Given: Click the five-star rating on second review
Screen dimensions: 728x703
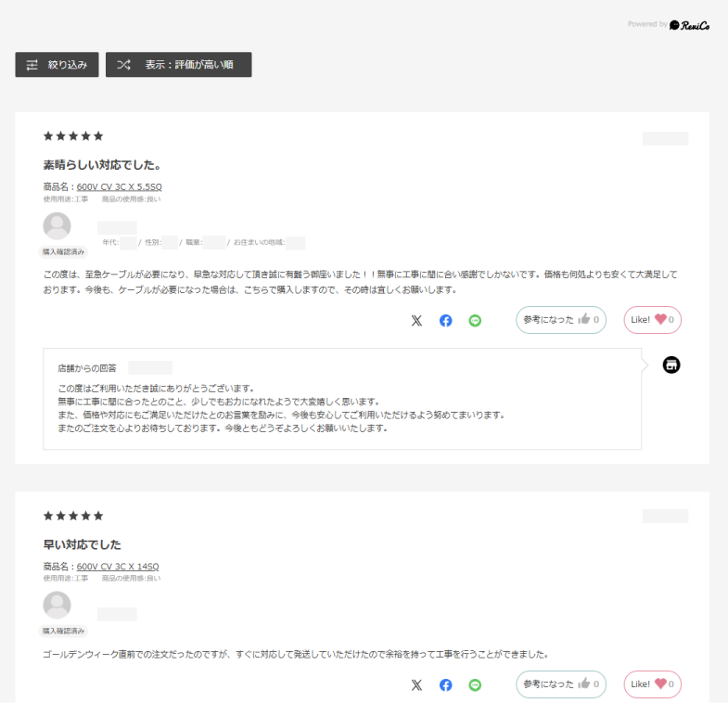Looking at the screenshot, I should tap(73, 516).
